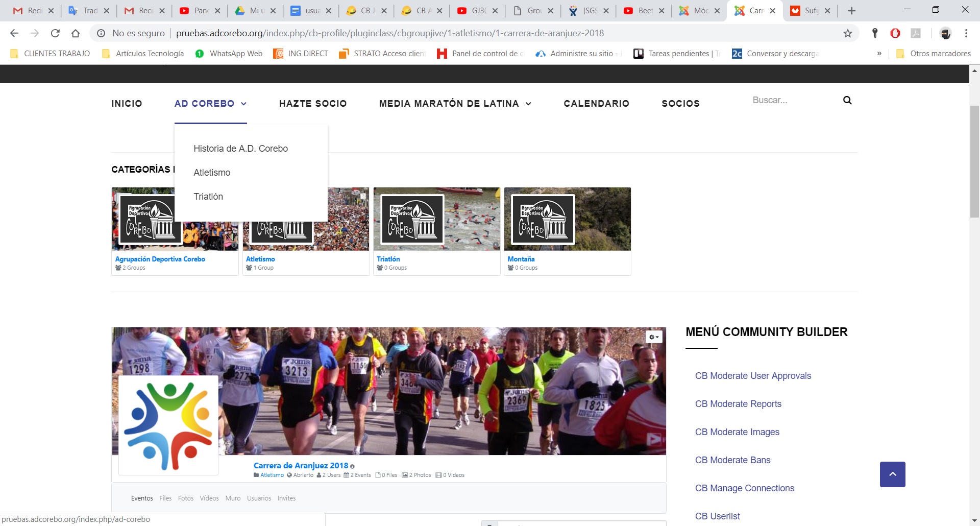Switch to the Invites tab

pyautogui.click(x=286, y=498)
